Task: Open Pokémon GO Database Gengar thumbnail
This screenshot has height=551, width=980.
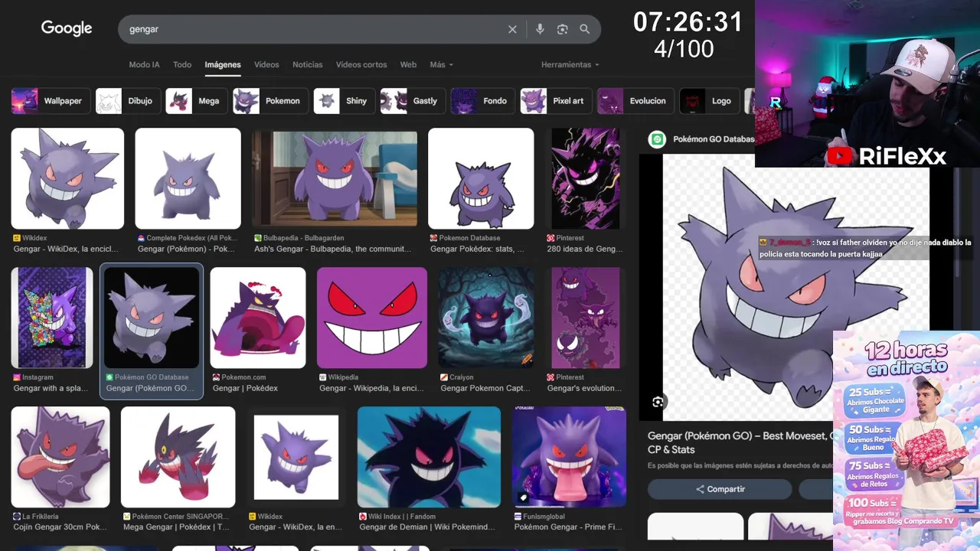Action: coord(152,318)
